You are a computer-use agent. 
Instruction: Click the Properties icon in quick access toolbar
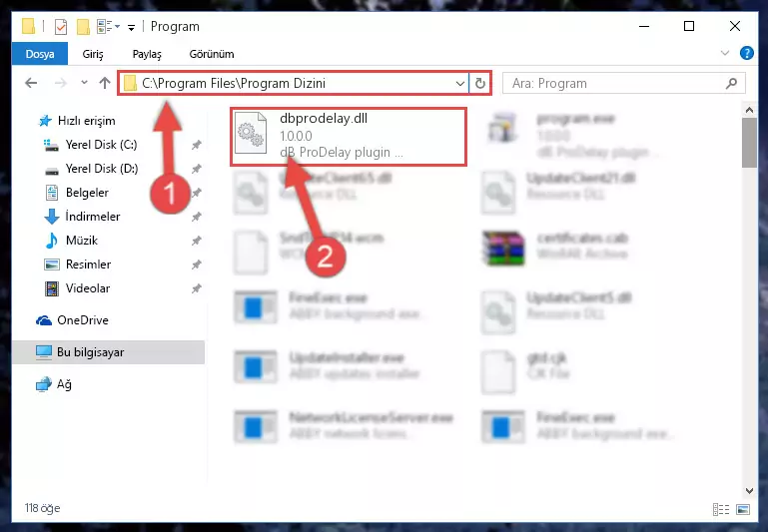coord(61,26)
